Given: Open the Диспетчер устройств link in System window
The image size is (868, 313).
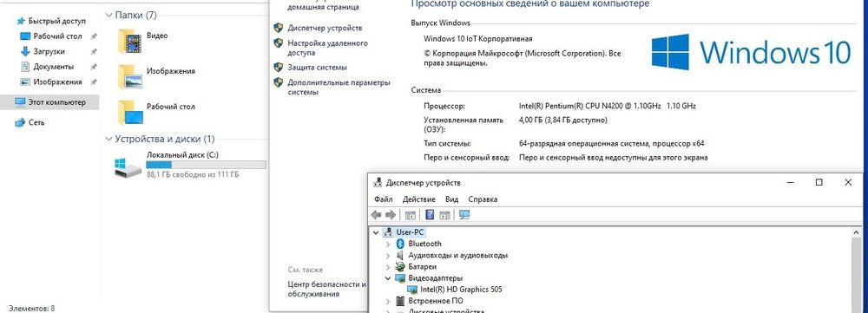Looking at the screenshot, I should click(x=325, y=29).
